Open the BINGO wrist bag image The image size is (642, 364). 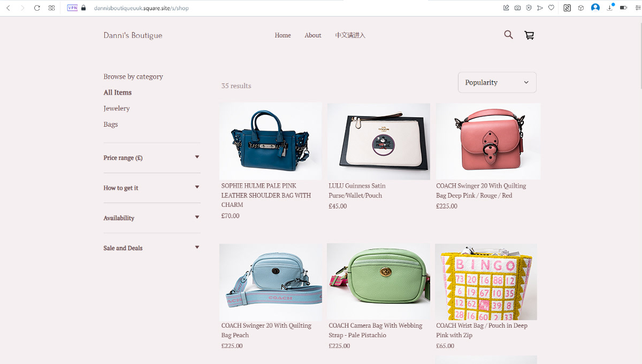click(x=486, y=282)
